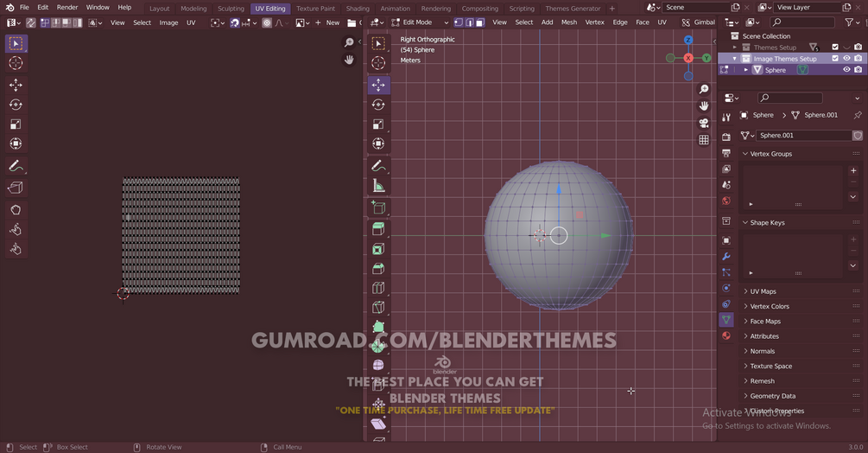Uncheck Image Themes Setup collection checkbox

pyautogui.click(x=835, y=58)
